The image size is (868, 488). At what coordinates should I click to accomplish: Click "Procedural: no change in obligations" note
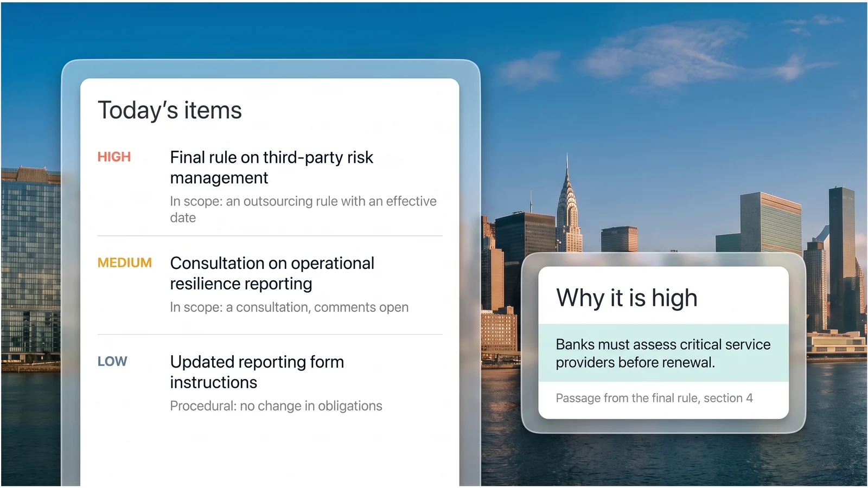[x=276, y=406]
